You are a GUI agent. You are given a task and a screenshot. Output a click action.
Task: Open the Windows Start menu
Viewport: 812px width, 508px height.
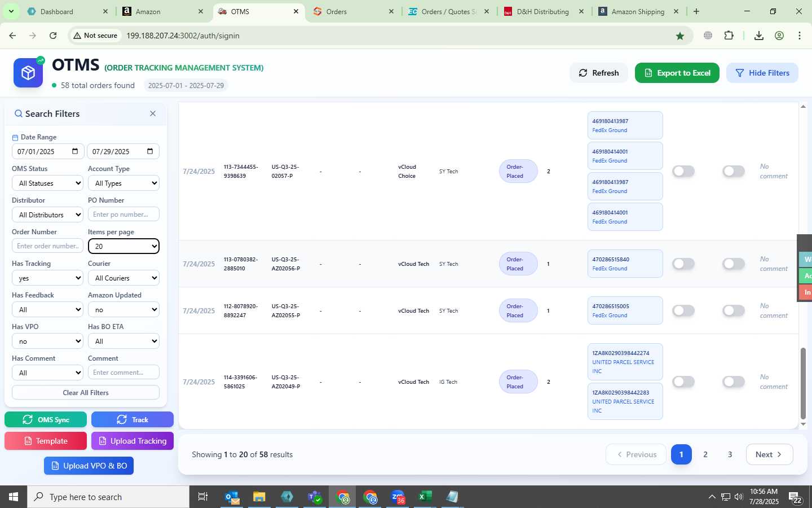pyautogui.click(x=14, y=497)
